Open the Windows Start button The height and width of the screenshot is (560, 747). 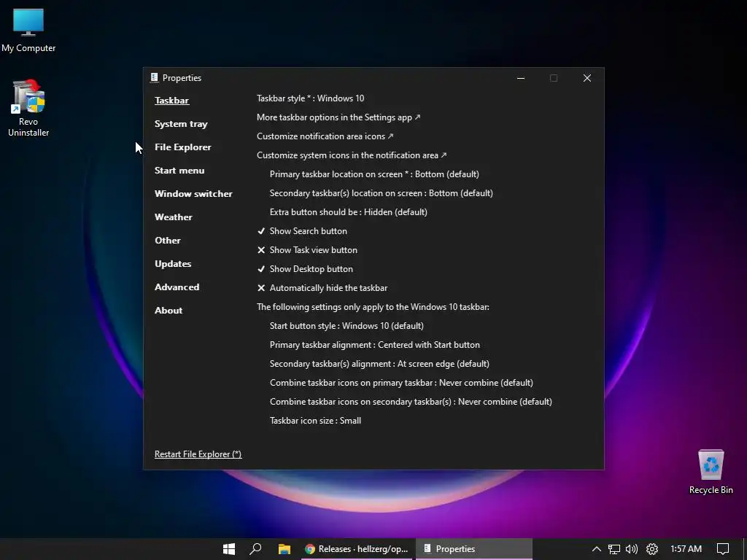pyautogui.click(x=229, y=549)
